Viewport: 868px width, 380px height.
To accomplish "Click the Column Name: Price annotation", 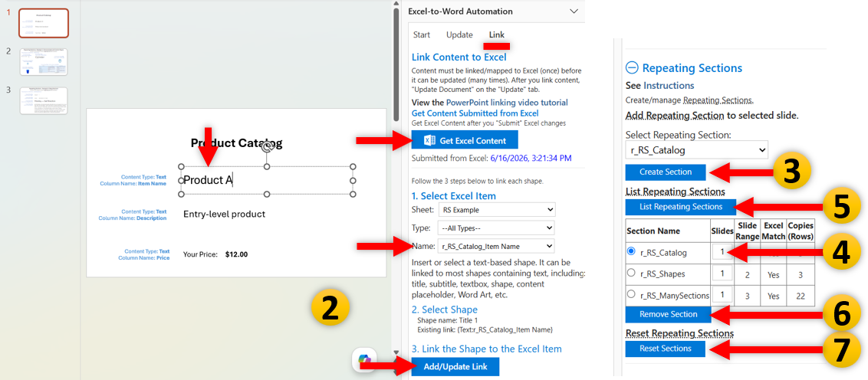I will click(x=144, y=257).
